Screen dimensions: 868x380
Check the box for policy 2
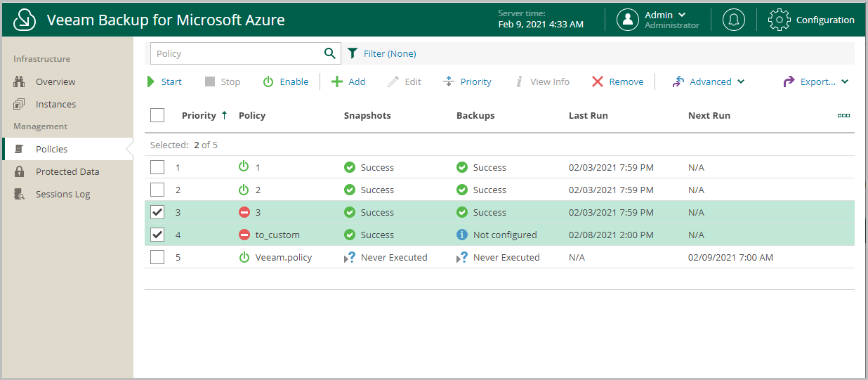(x=157, y=190)
